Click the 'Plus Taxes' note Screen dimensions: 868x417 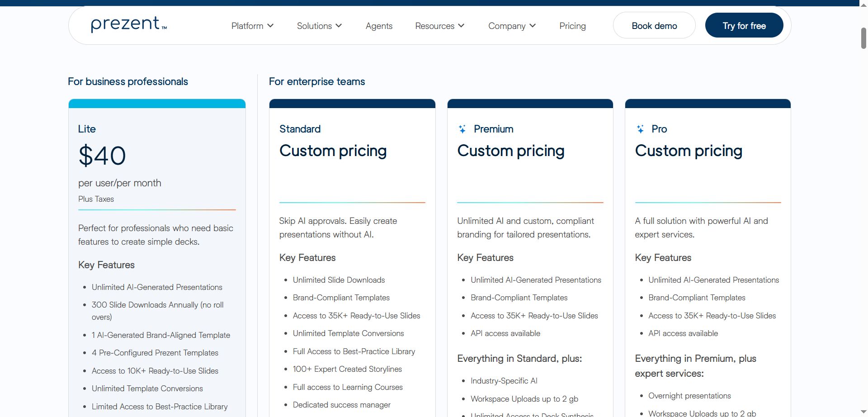point(96,199)
